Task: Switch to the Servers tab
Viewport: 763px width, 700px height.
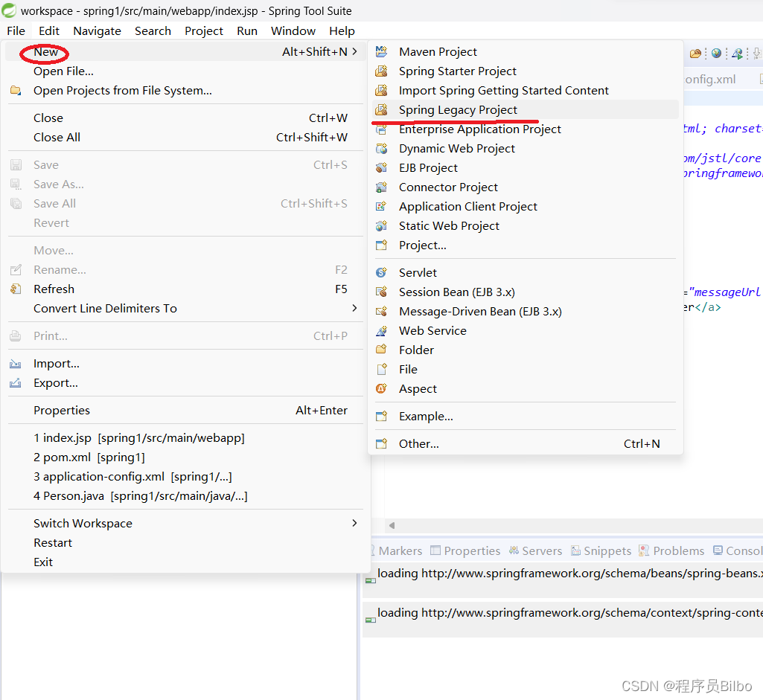Action: point(536,550)
